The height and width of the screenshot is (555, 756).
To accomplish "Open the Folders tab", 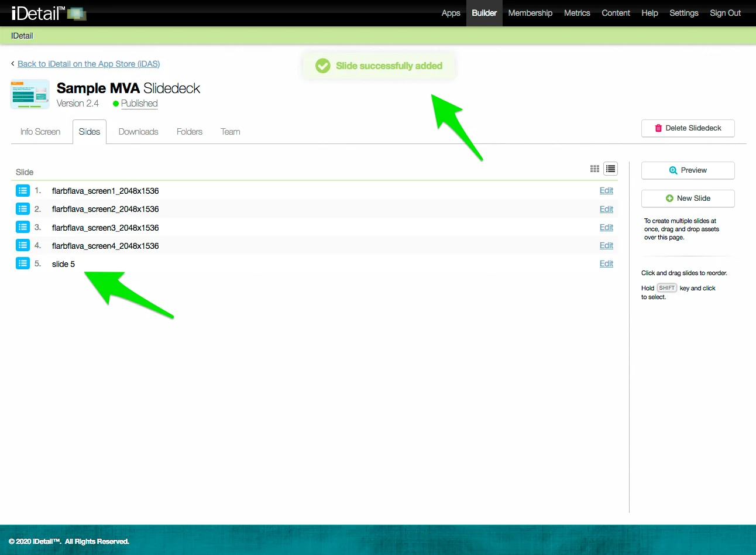I will 190,132.
